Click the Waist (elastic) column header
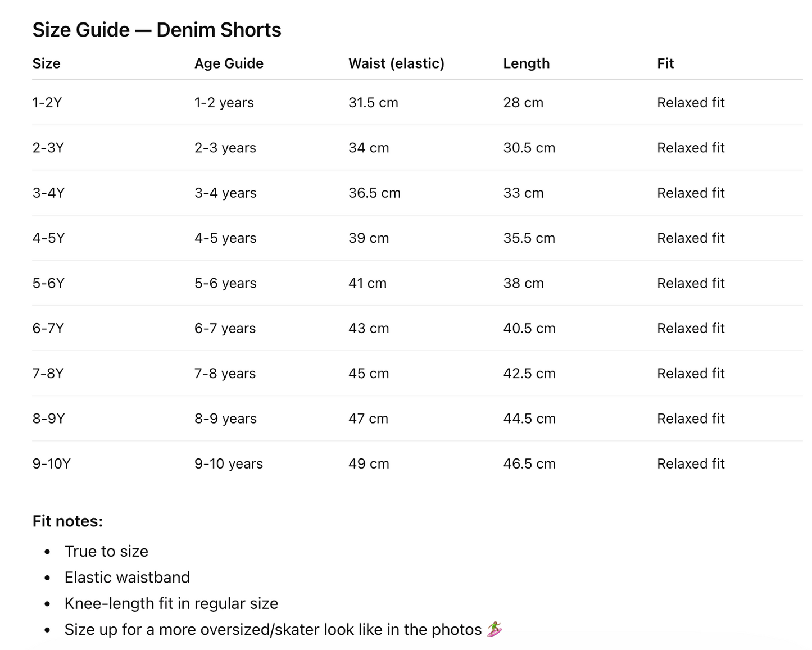 tap(396, 63)
